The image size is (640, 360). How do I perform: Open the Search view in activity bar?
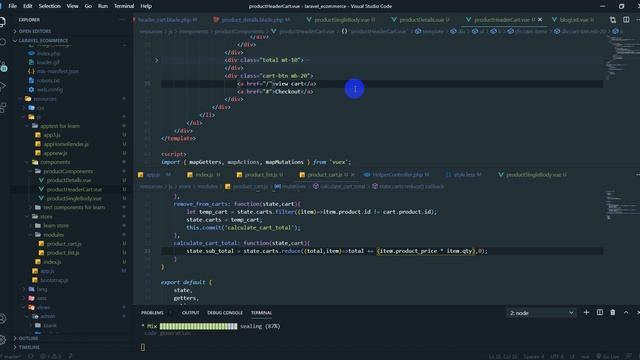pos(2,42)
